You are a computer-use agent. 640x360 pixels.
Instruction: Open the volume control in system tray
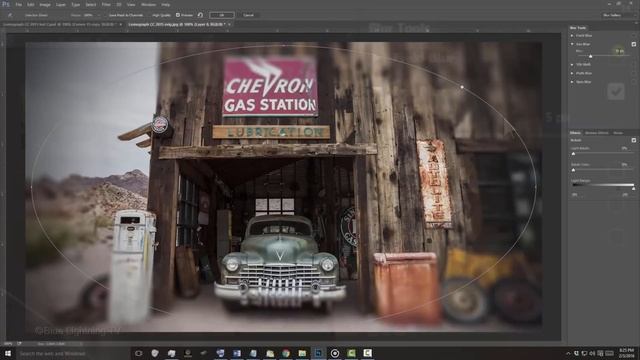pos(592,353)
